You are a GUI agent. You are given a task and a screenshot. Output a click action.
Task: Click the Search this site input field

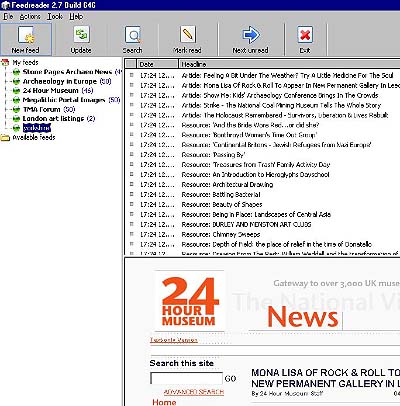click(x=186, y=378)
